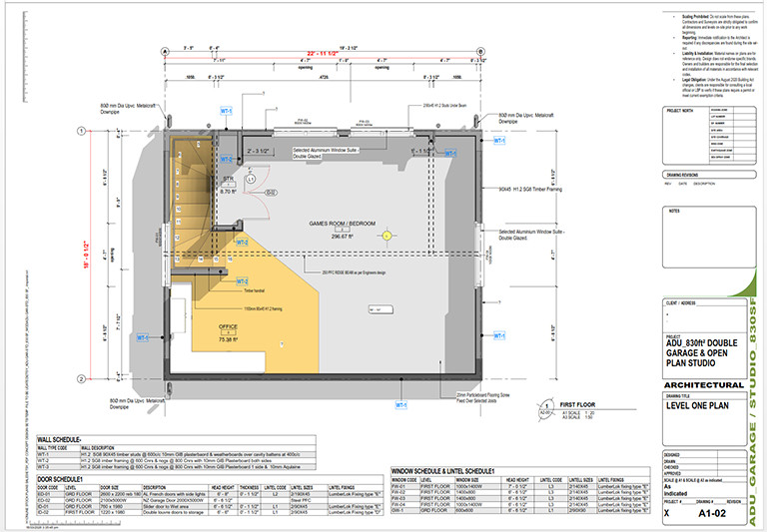Click Steel PFC lintel size cell
The image size is (767, 532).
click(x=309, y=500)
